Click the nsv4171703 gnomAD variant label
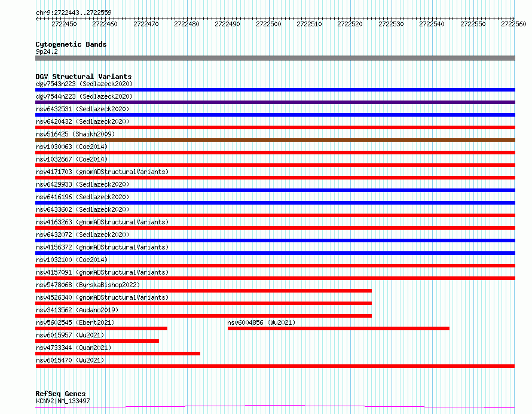Viewport: 532px width, 414px height. 102,172
